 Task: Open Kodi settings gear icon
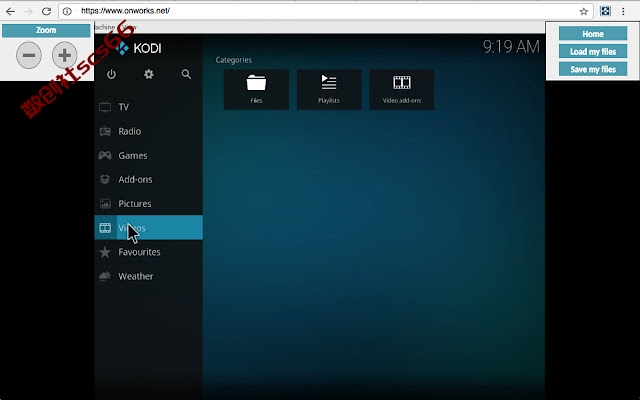149,74
